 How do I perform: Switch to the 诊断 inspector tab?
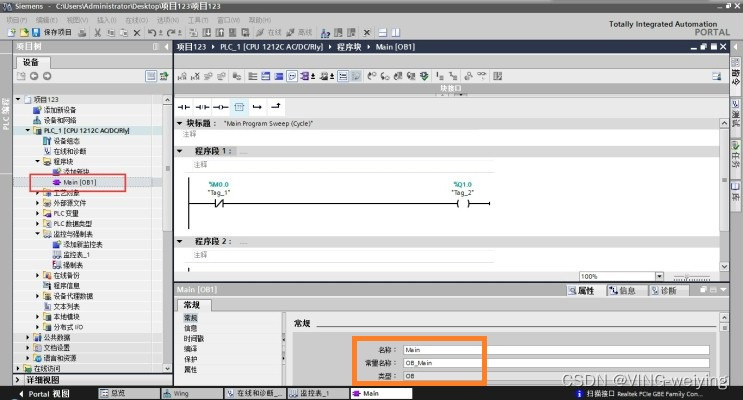click(663, 291)
